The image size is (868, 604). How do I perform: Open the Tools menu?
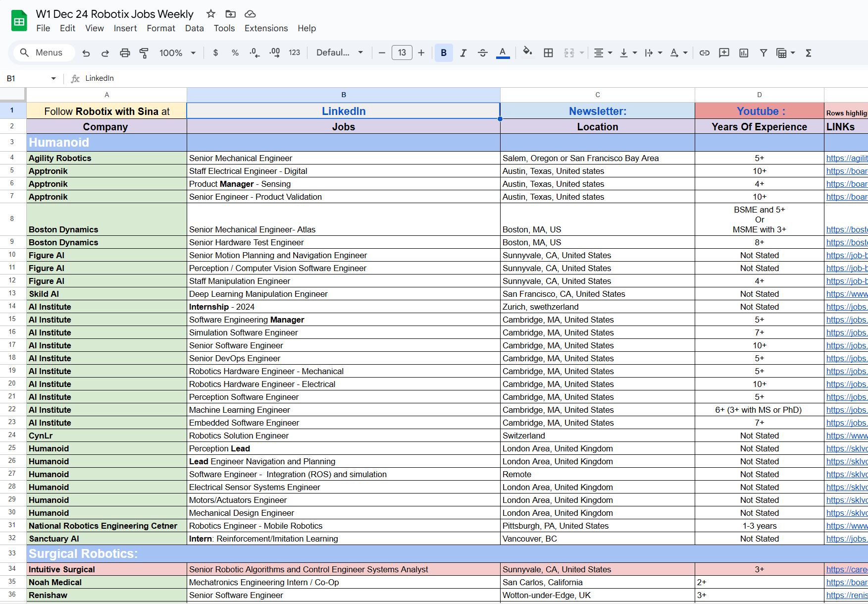[224, 28]
